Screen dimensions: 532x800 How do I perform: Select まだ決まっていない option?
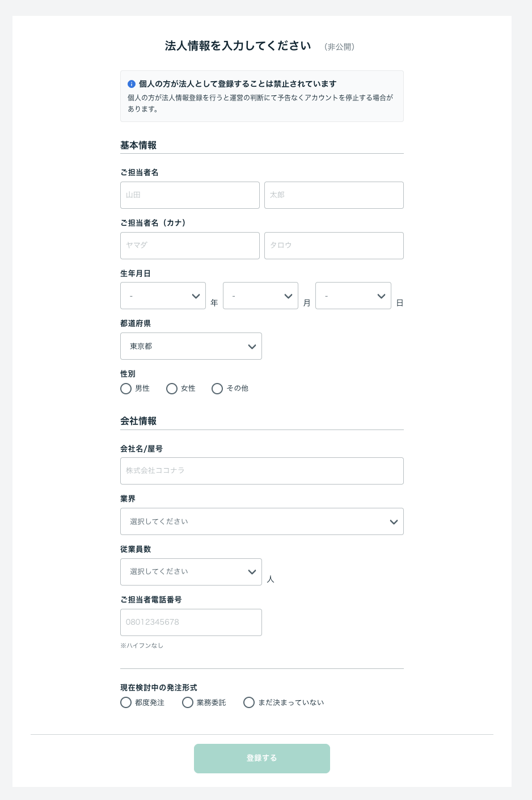coord(249,702)
